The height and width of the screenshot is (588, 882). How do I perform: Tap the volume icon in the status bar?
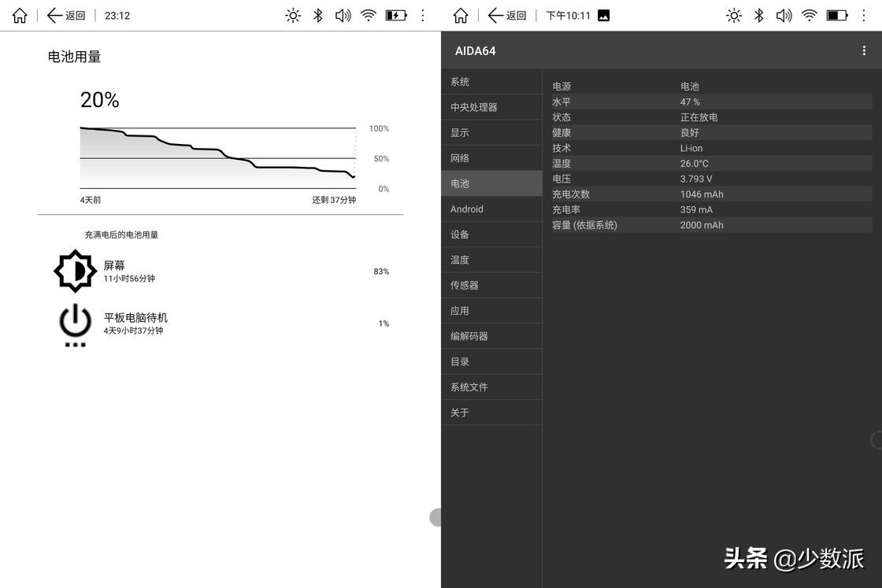pyautogui.click(x=343, y=15)
